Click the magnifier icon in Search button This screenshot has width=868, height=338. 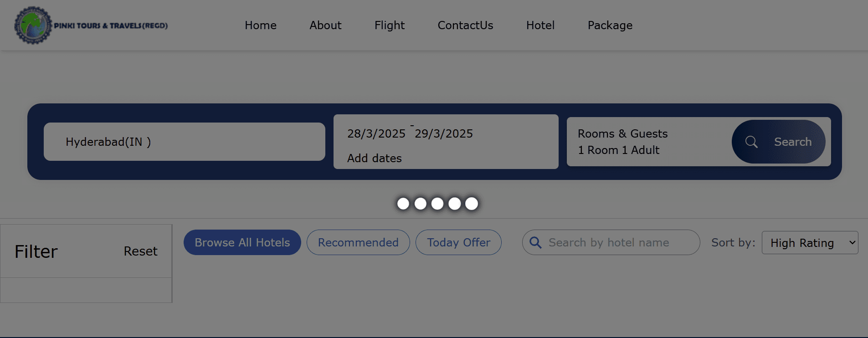pos(751,142)
